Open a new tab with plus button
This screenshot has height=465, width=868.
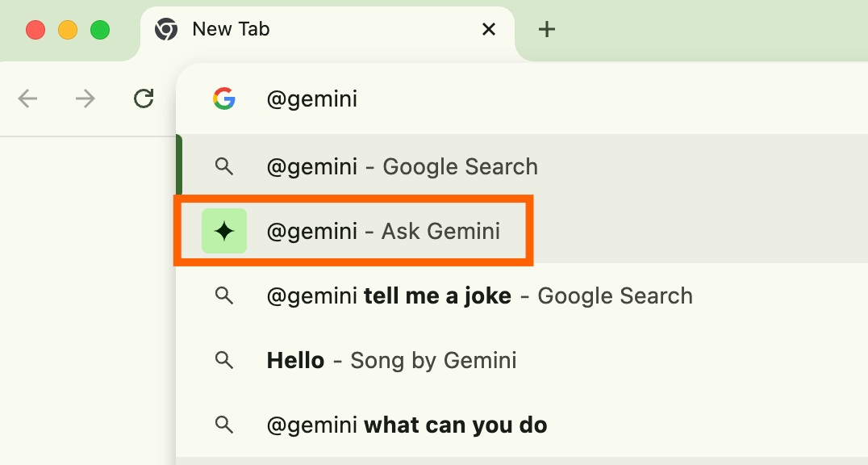coord(547,30)
